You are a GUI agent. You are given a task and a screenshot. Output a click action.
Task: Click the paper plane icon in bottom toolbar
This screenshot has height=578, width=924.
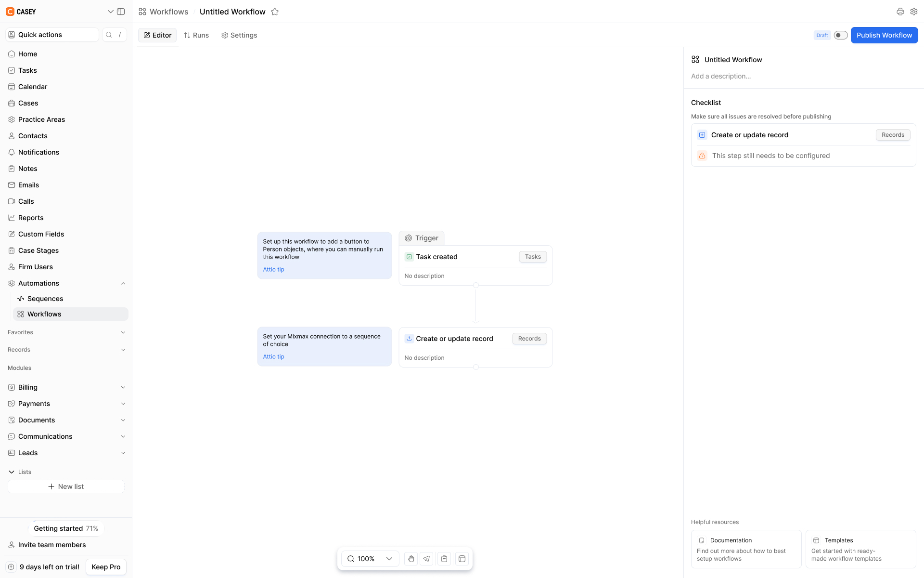coord(426,559)
